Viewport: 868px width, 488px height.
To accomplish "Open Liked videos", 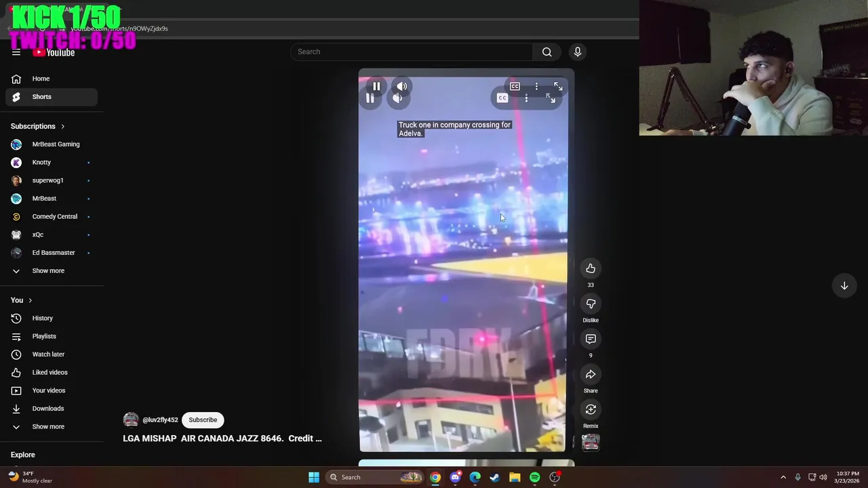I will coord(52,372).
